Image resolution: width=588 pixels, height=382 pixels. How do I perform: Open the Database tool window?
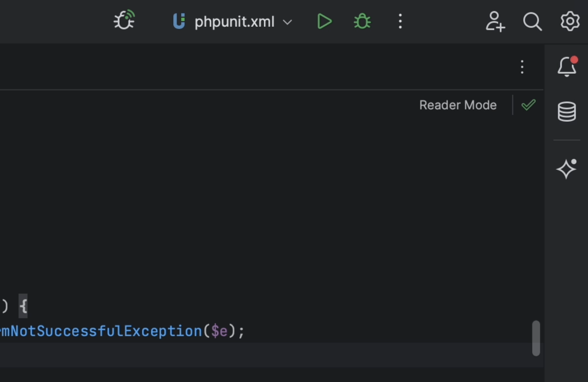pos(567,112)
